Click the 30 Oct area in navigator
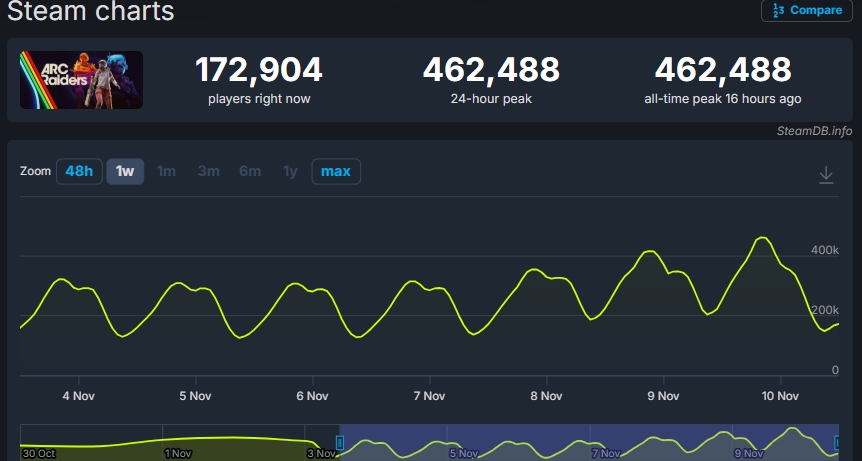 coord(39,453)
